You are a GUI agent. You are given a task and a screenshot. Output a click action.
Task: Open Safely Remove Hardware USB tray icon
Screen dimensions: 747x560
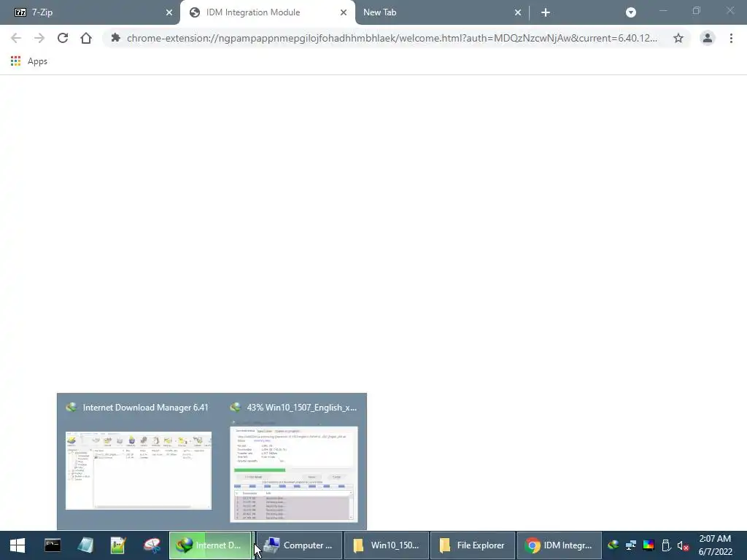pyautogui.click(x=666, y=545)
